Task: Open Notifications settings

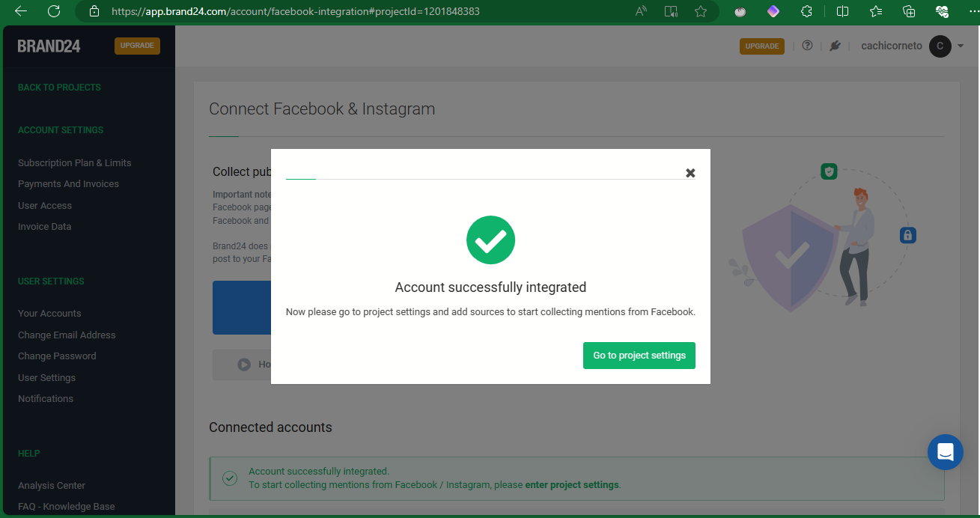Action: (46, 399)
